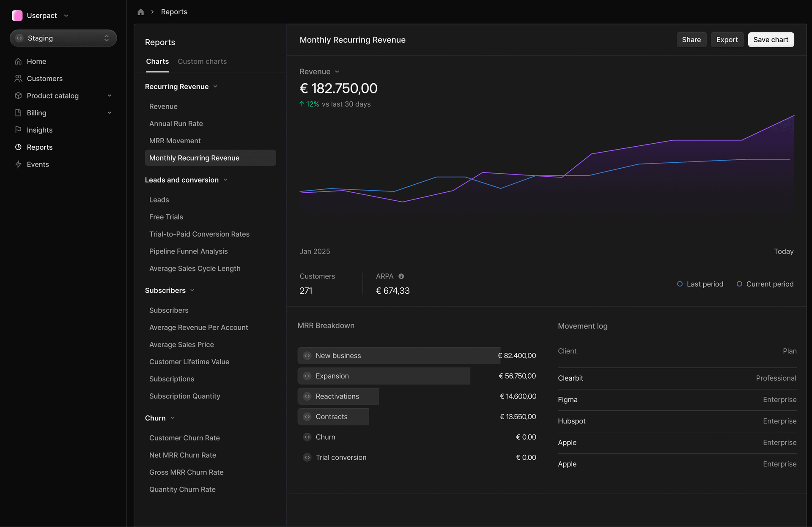Click the Figma row in Movement log
812x527 pixels.
point(677,400)
